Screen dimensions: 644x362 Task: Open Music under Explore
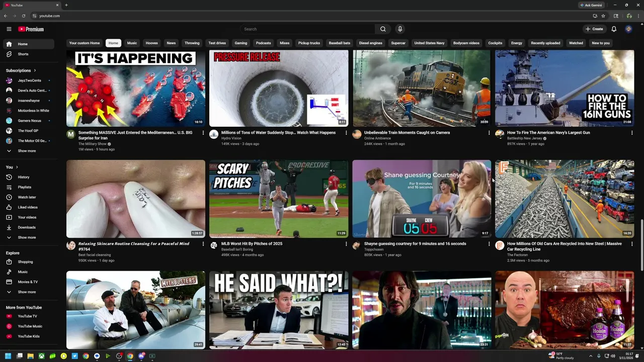(x=28, y=272)
